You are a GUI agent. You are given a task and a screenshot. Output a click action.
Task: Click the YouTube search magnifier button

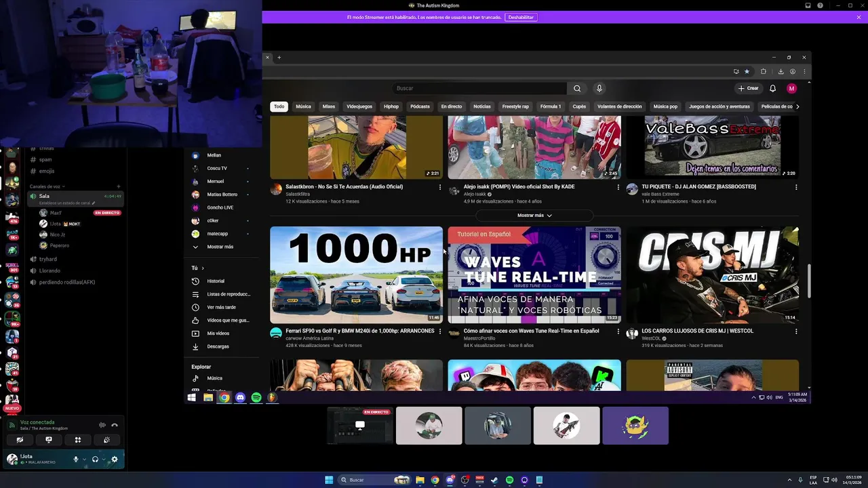(577, 88)
